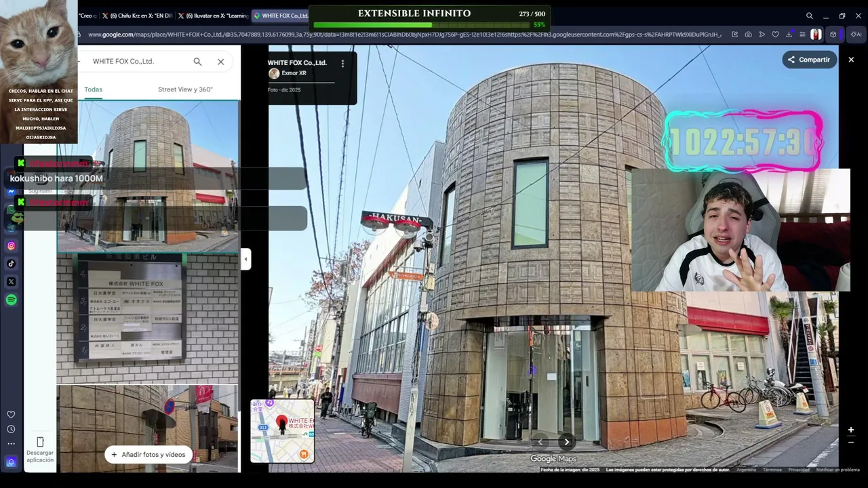The image size is (868, 488).
Task: Open Instagram from the browser sidebar
Action: pyautogui.click(x=11, y=246)
